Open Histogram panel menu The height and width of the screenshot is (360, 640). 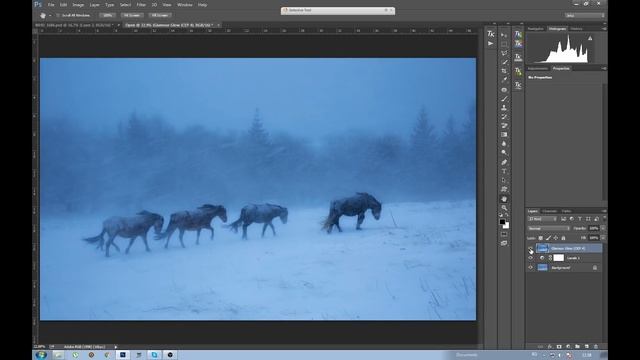pyautogui.click(x=604, y=29)
